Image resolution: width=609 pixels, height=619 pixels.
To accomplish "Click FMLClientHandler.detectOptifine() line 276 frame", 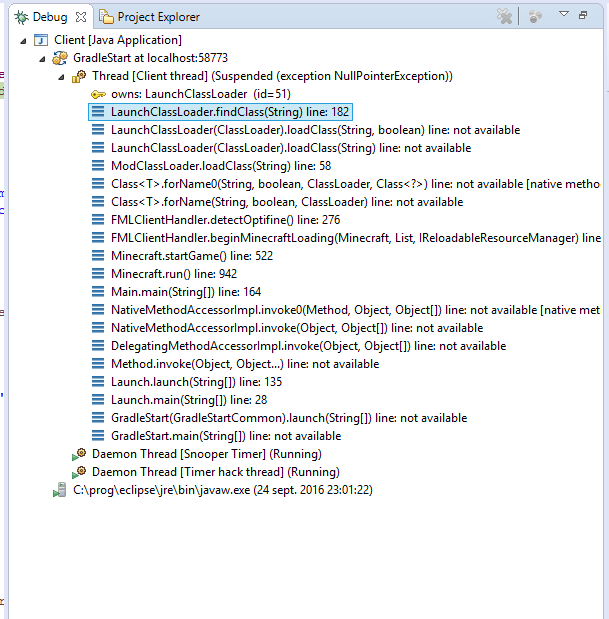I will click(x=225, y=220).
